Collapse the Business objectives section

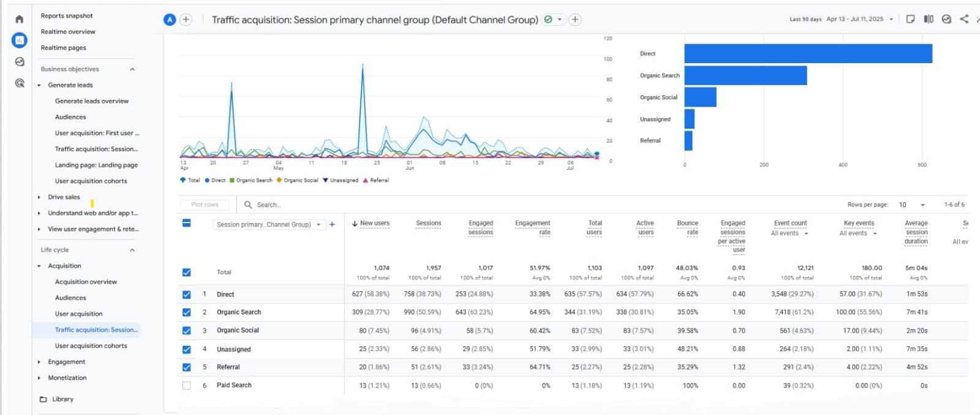[x=132, y=69]
